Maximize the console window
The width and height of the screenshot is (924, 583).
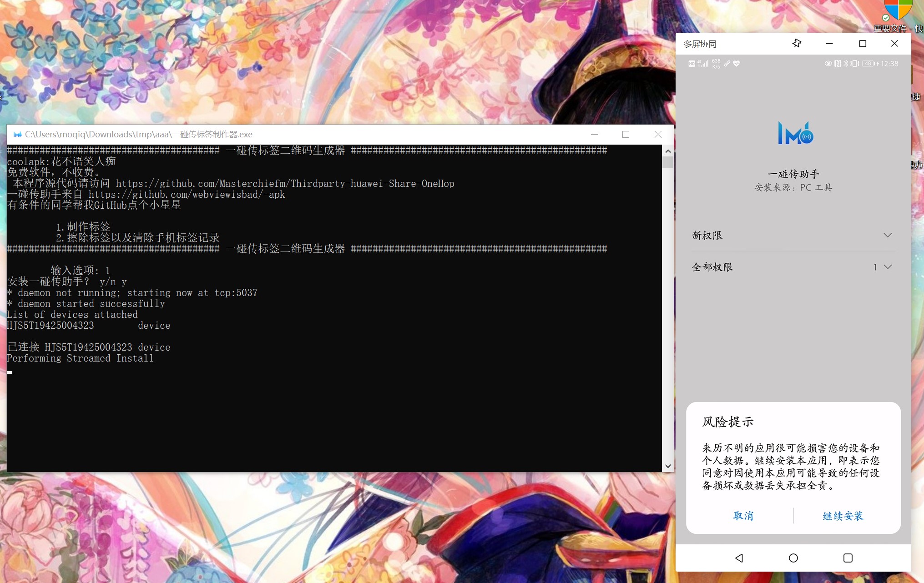point(626,135)
